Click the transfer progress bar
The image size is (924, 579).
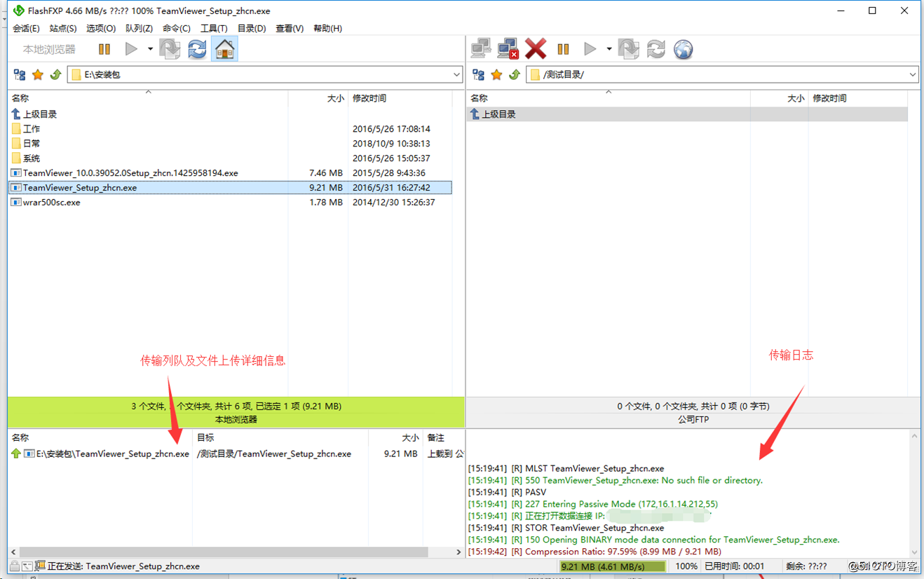tap(613, 566)
